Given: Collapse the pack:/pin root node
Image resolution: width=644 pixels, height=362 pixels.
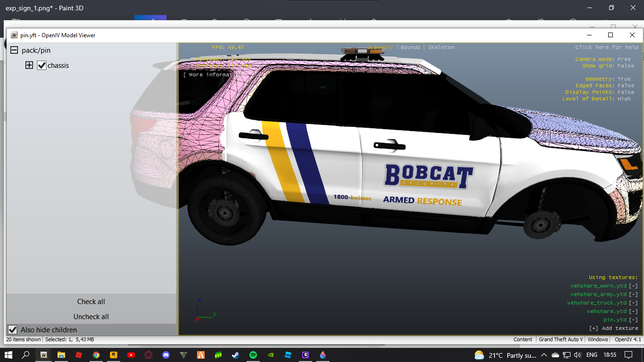Looking at the screenshot, I should (14, 50).
